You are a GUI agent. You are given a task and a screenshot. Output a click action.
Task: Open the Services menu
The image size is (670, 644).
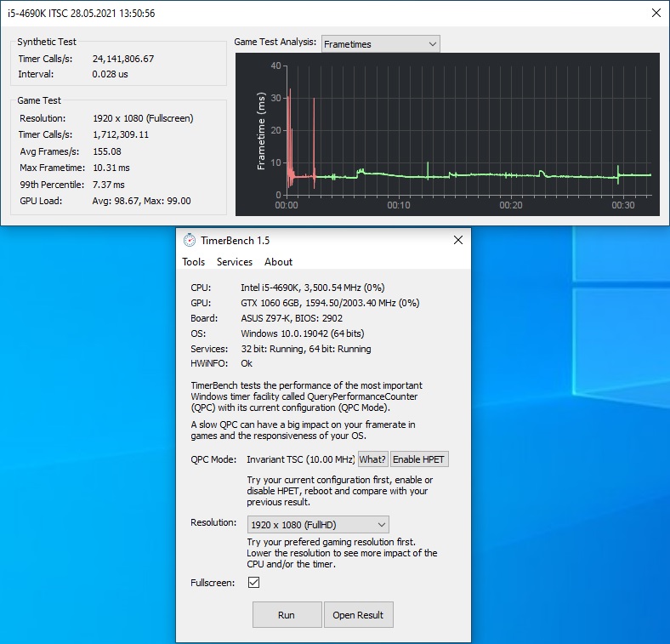(234, 262)
